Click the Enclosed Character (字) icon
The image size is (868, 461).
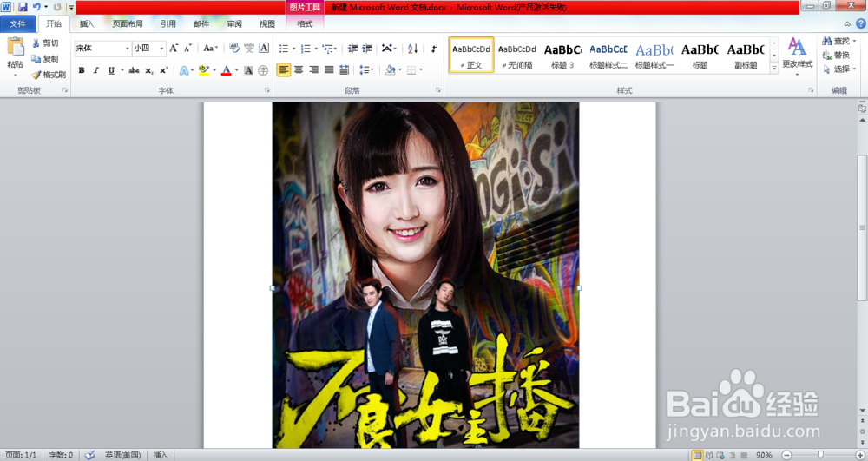[x=263, y=70]
